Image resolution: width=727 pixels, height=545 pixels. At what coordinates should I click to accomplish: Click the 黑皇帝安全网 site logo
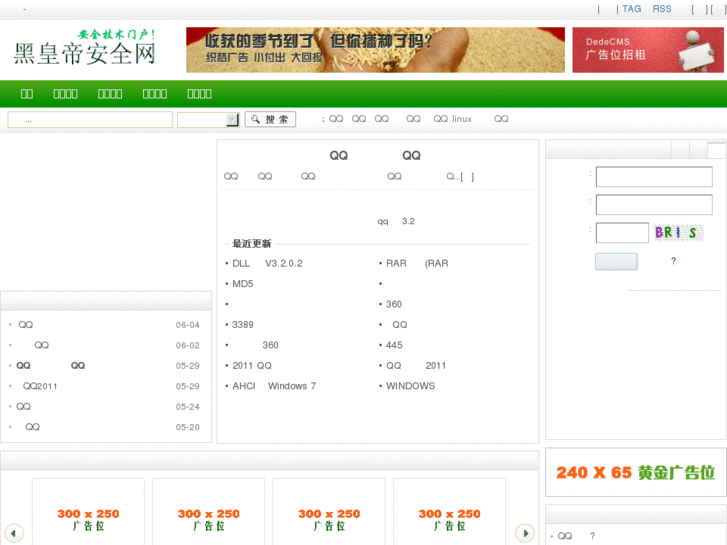(85, 48)
